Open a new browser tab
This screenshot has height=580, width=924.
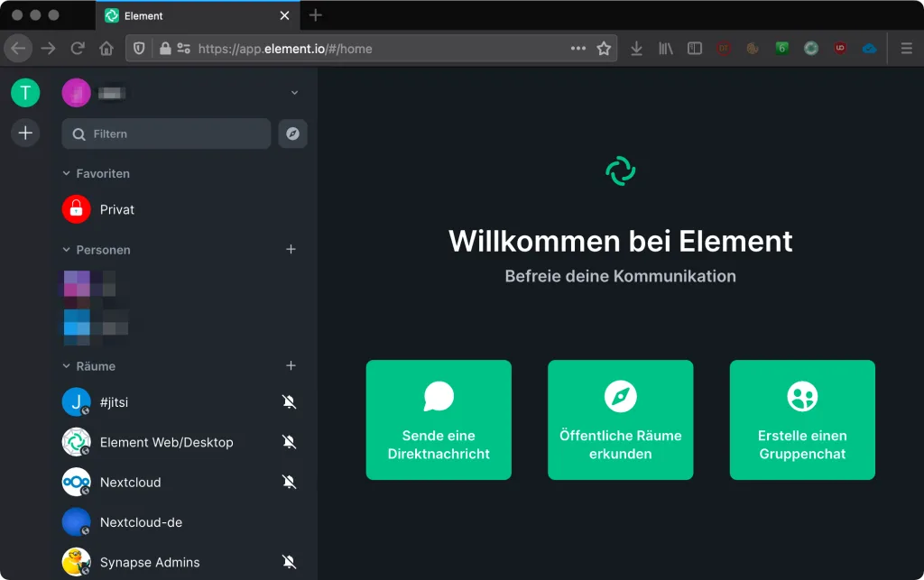pos(315,15)
